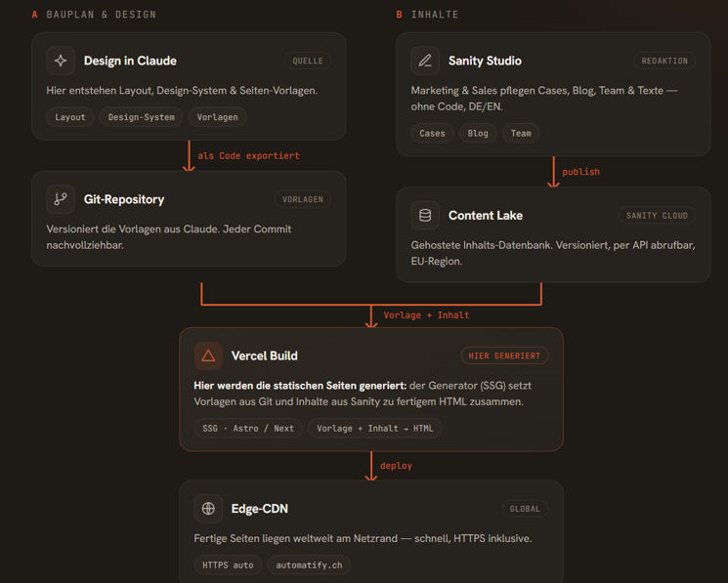Click the database icon beside Content Lake

pos(425,215)
